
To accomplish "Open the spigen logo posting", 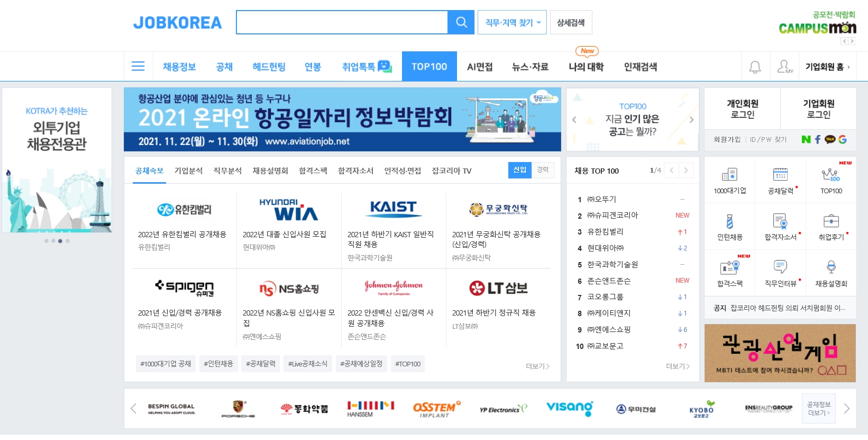I will tap(184, 288).
